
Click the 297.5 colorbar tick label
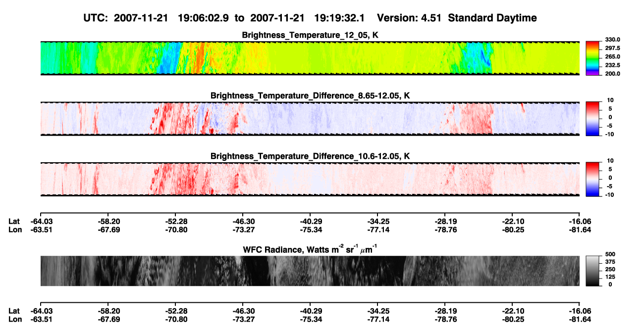tap(612, 48)
